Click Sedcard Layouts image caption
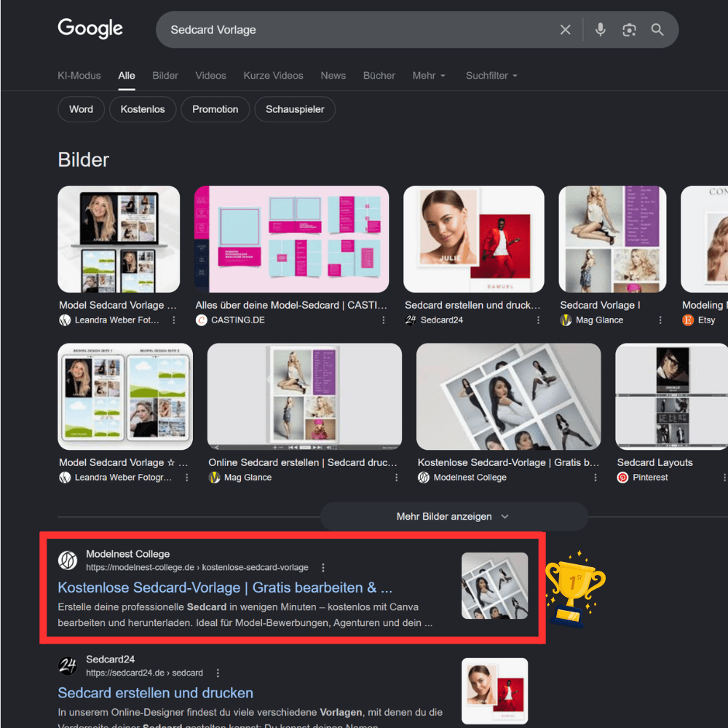Viewport: 728px width, 728px height. tap(654, 462)
